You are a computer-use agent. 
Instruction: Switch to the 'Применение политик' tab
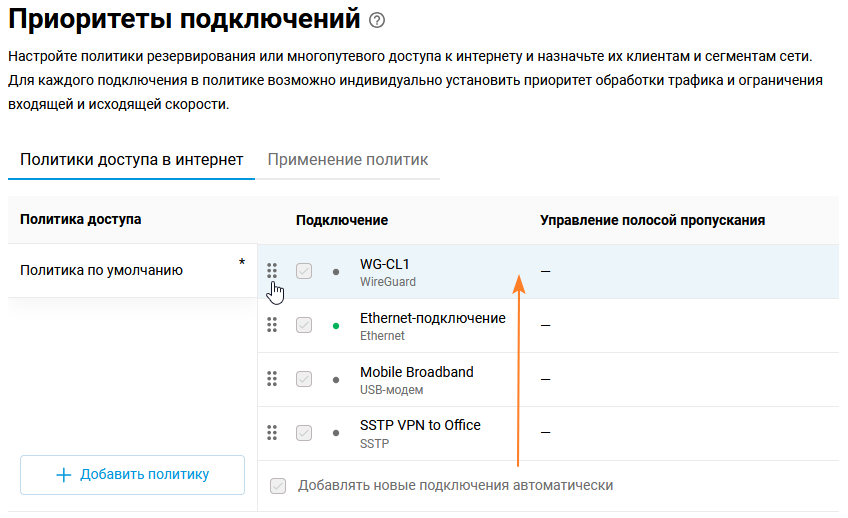(x=347, y=160)
